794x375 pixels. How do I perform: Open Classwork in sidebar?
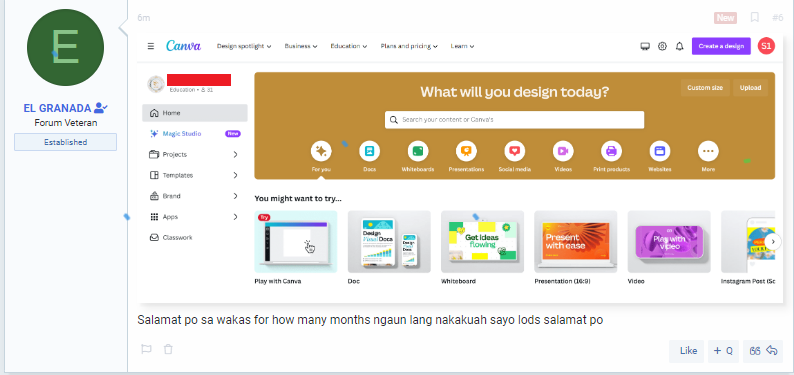click(x=194, y=237)
